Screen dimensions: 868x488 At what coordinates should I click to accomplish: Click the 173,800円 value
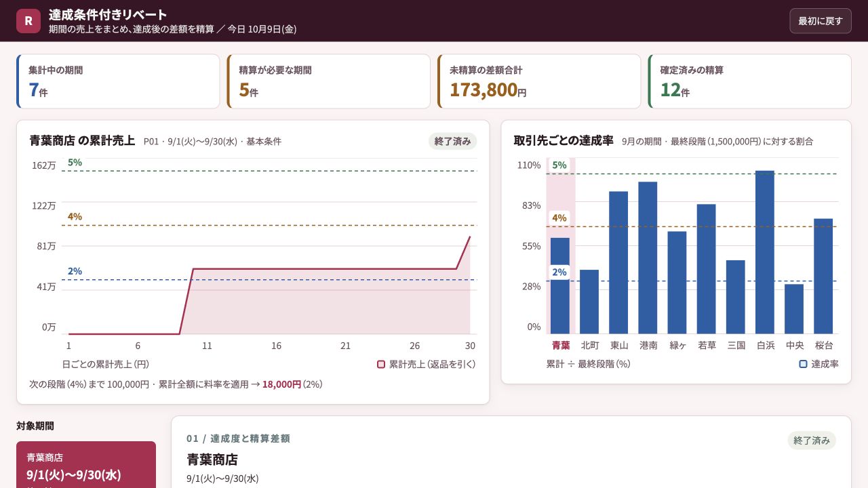[488, 89]
